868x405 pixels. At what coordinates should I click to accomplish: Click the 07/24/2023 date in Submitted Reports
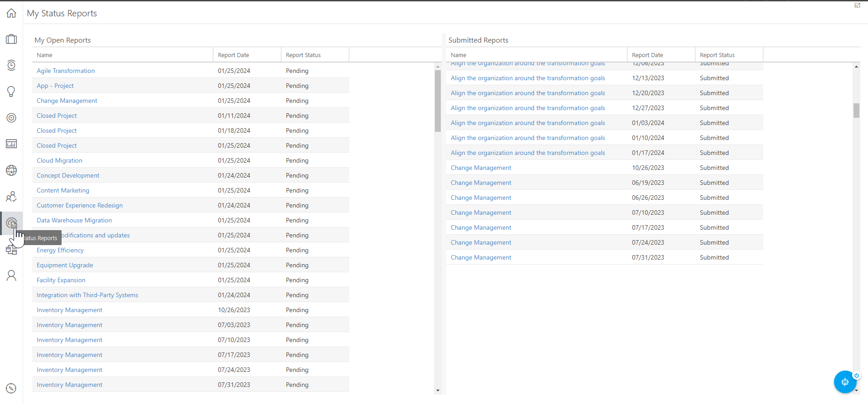pos(648,242)
